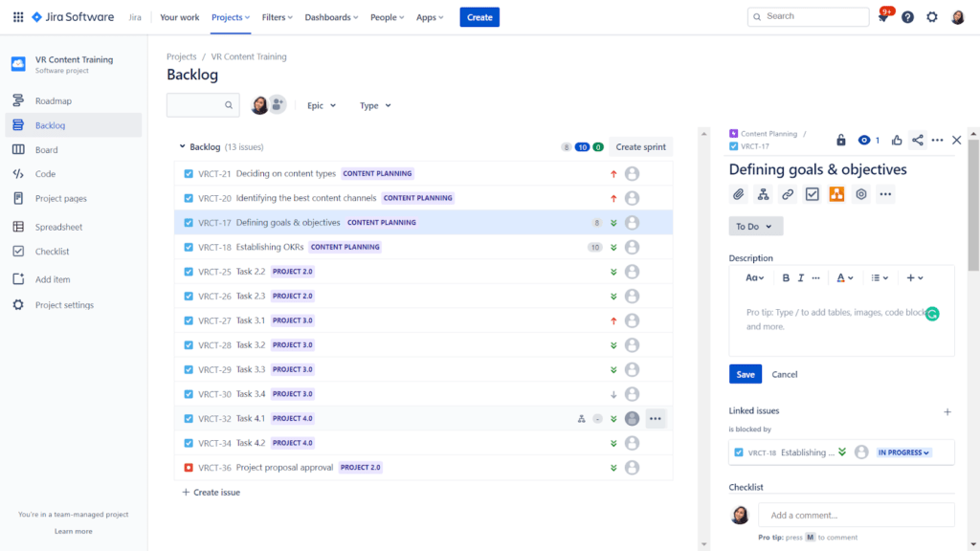The height and width of the screenshot is (551, 980).
Task: Toggle checkbox for VRCT-25 Task 2.2
Action: coord(189,272)
